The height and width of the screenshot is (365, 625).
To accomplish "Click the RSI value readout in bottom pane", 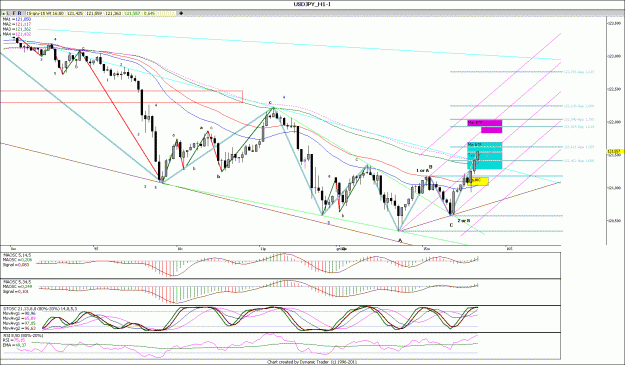I will click(x=14, y=340).
